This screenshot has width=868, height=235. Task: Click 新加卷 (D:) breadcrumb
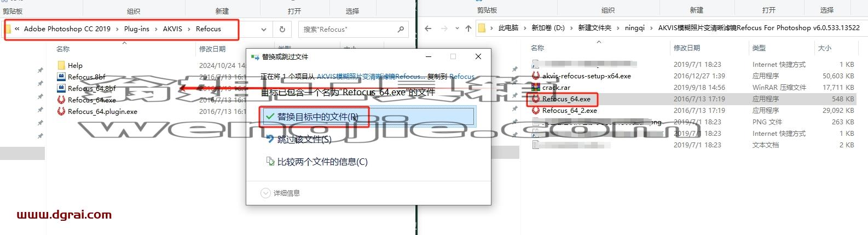[x=548, y=27]
